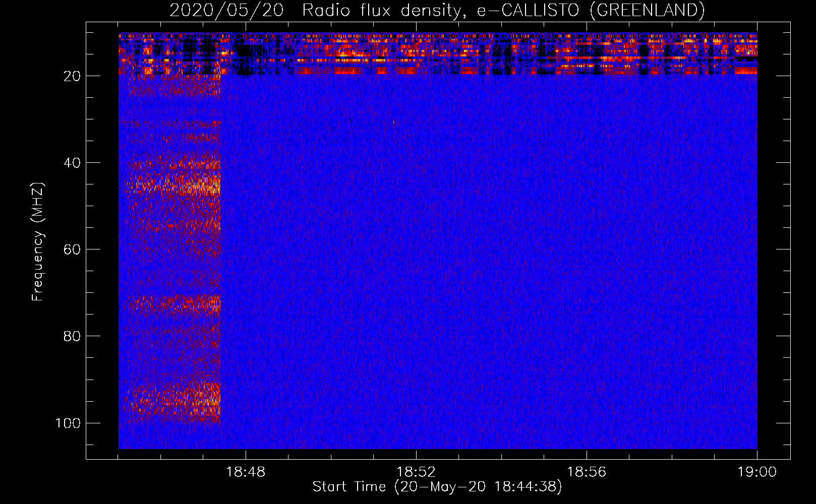The width and height of the screenshot is (816, 504).
Task: Click the 60 frequency tick label
Action: click(72, 249)
